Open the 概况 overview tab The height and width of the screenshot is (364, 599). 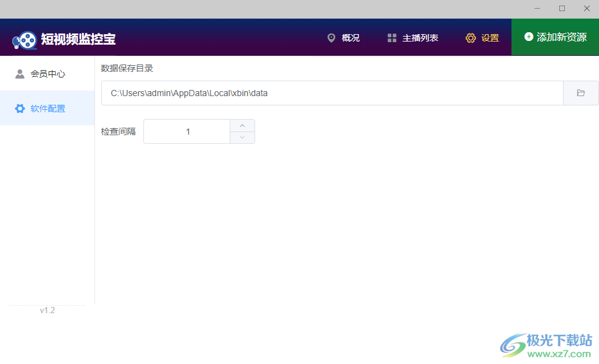(343, 38)
